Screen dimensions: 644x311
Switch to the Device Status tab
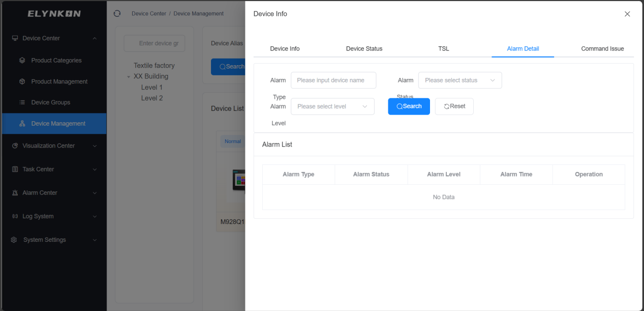(364, 49)
